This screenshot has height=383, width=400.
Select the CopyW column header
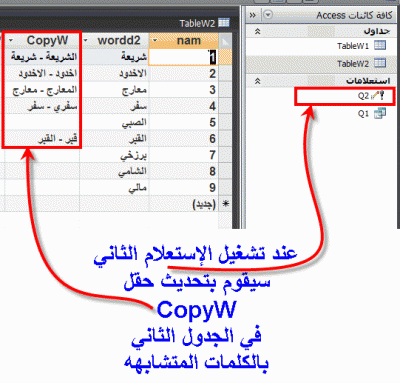pos(42,41)
